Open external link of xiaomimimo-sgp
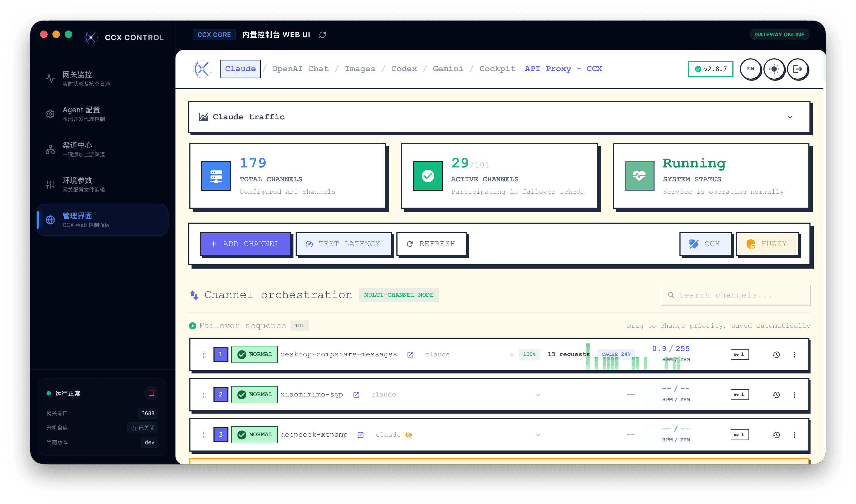Screen dimensions: 856x504 coord(356,395)
